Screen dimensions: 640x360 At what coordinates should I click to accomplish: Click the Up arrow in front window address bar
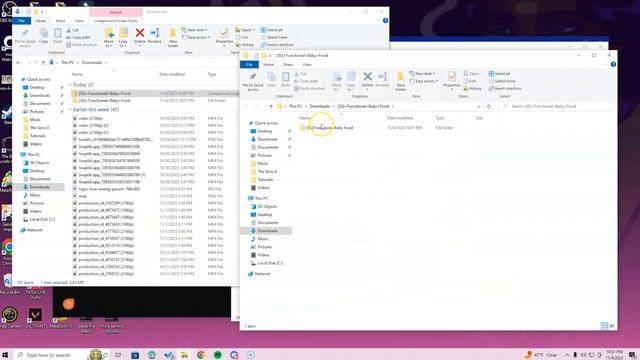[271, 106]
